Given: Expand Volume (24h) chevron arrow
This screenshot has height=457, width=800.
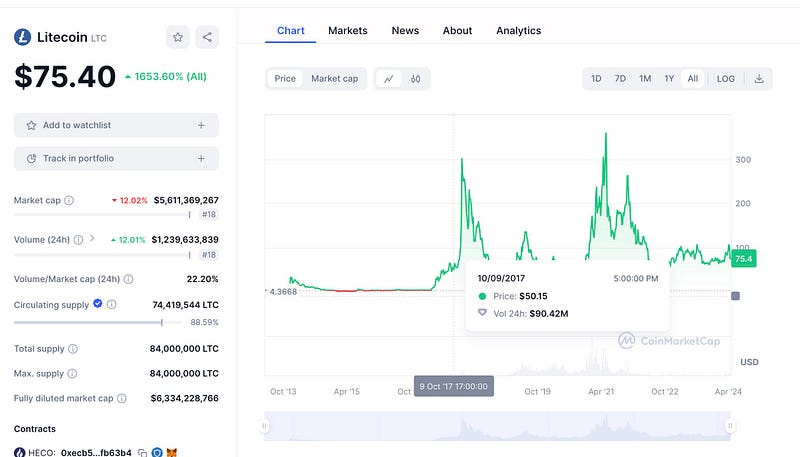Looking at the screenshot, I should tap(92, 238).
